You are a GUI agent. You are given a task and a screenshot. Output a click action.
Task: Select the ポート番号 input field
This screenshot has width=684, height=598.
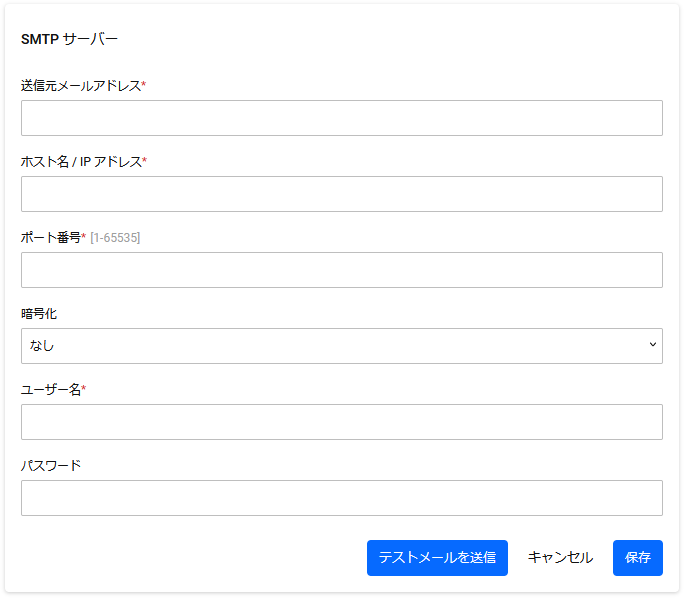click(342, 270)
